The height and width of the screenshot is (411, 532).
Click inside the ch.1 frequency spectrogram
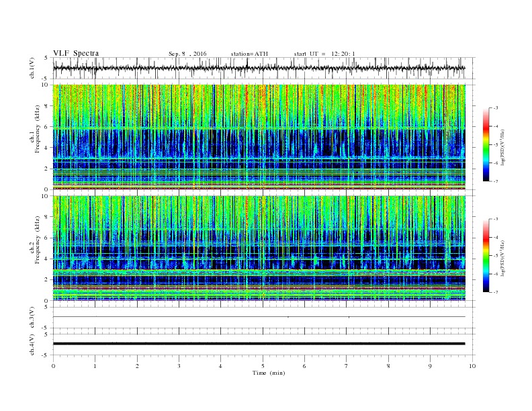259,137
